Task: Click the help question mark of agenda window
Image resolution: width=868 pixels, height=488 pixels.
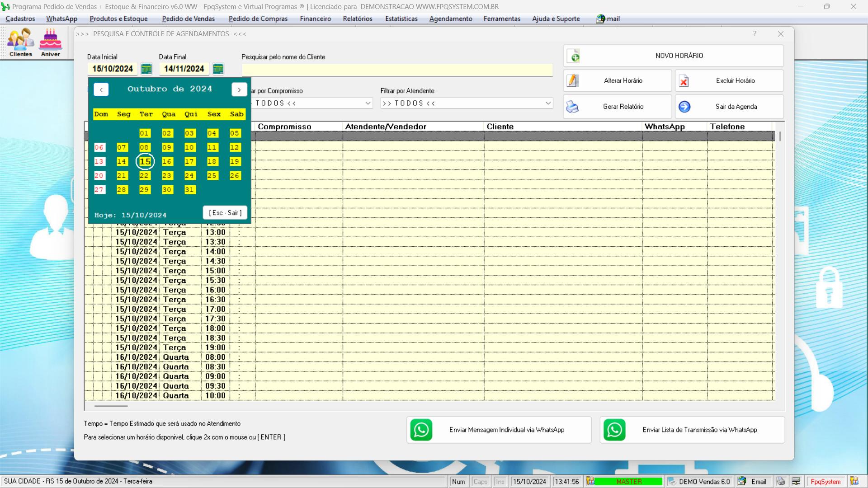Action: click(755, 34)
